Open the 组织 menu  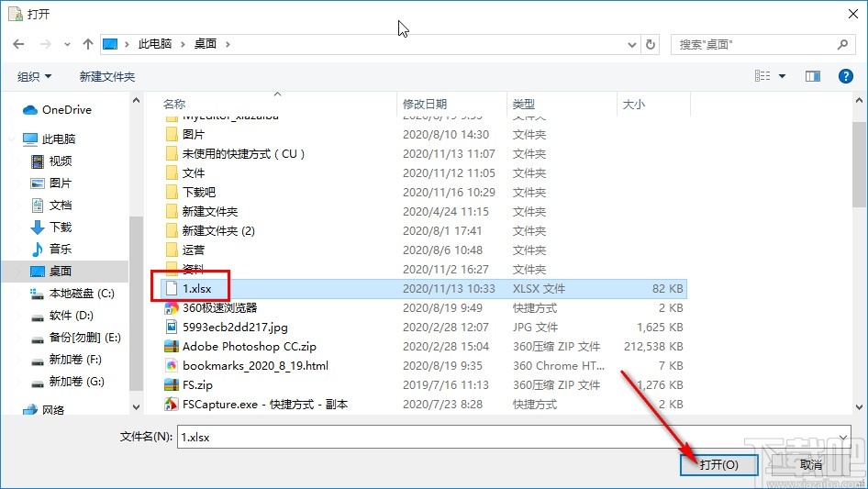click(34, 76)
